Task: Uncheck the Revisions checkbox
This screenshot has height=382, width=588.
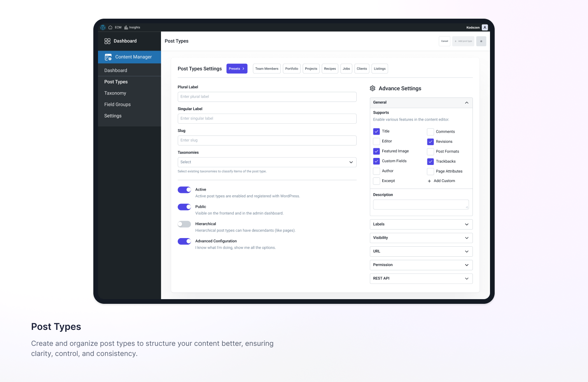Action: click(430, 142)
